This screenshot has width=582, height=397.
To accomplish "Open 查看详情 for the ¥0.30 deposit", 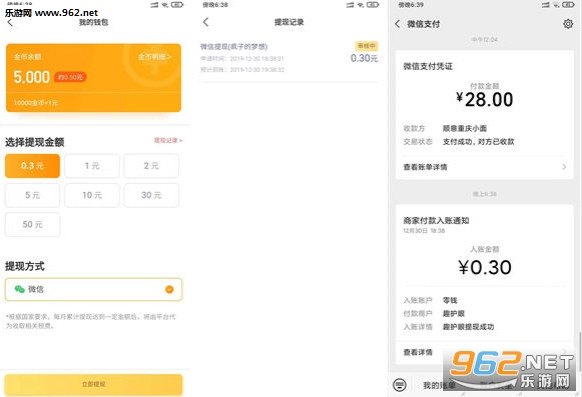I will [x=418, y=352].
